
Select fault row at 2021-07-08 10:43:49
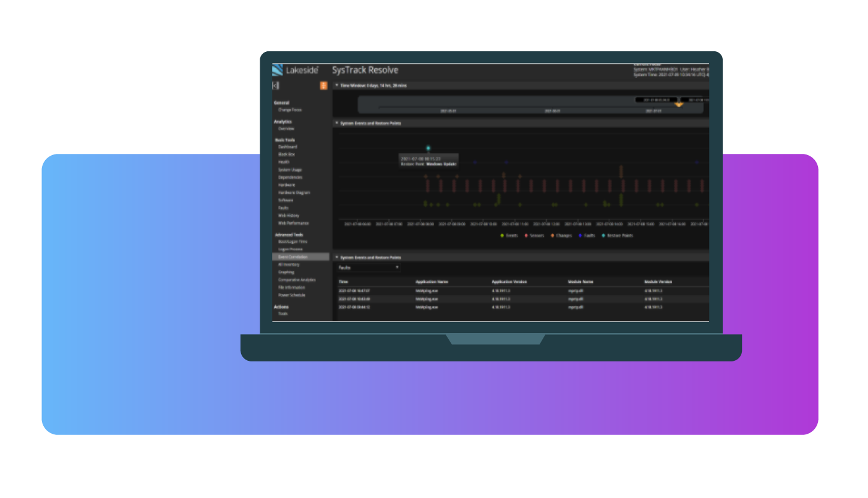(x=522, y=298)
